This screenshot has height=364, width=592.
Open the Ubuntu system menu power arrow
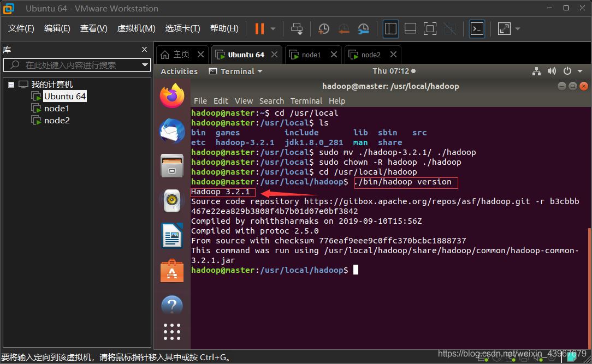579,71
